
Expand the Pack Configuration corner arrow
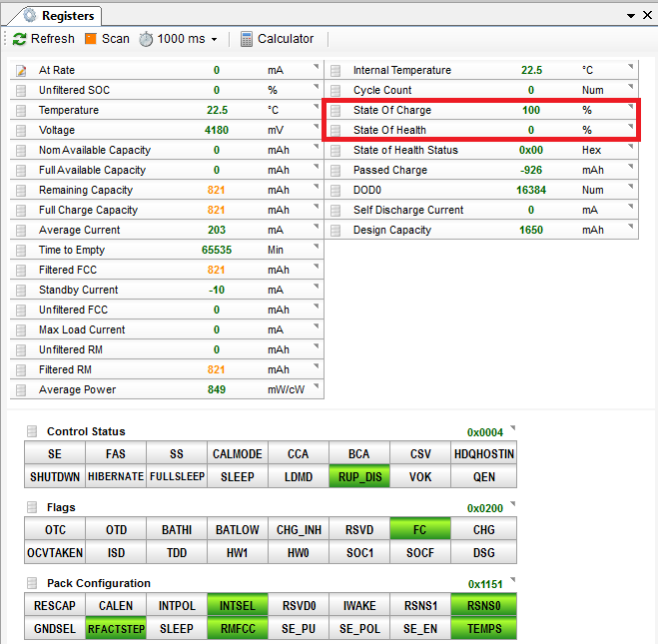pos(512,580)
